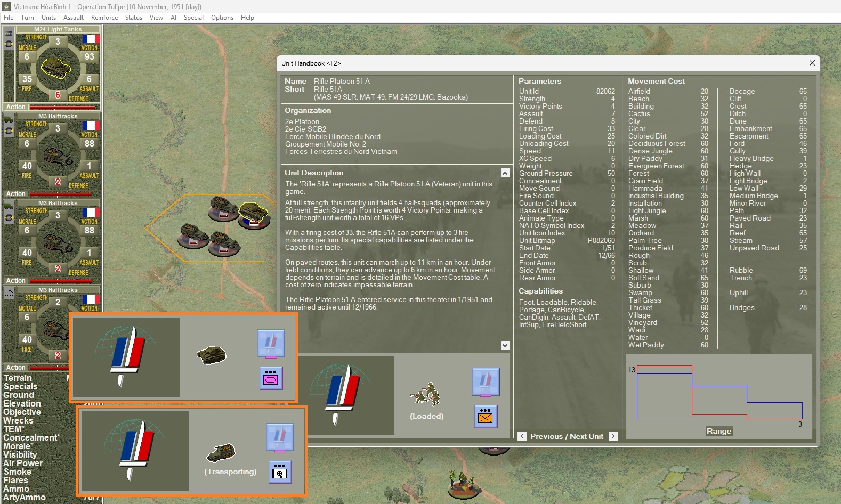The image size is (841, 504).
Task: Click the Organization heading in handbook
Action: tap(308, 110)
